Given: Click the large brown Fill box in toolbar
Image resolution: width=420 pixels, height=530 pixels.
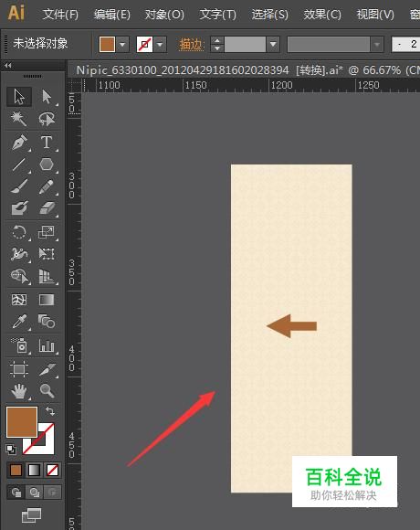Looking at the screenshot, I should [22, 422].
